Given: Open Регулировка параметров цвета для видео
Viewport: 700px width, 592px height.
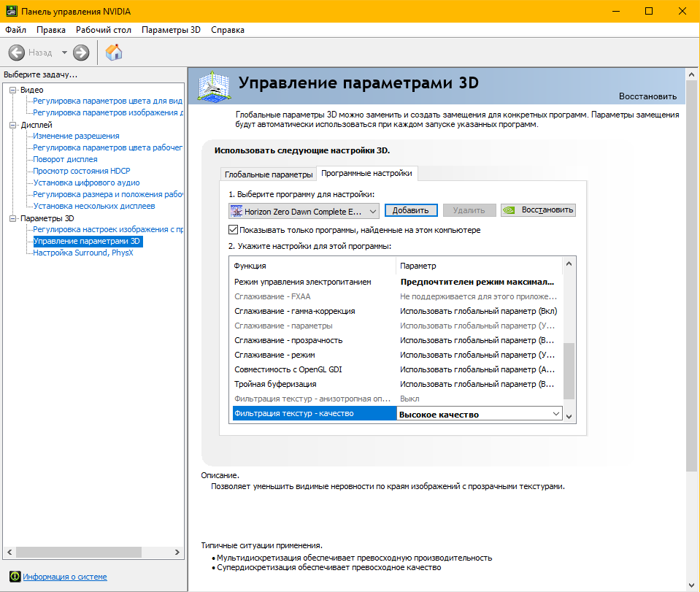Looking at the screenshot, I should [107, 101].
